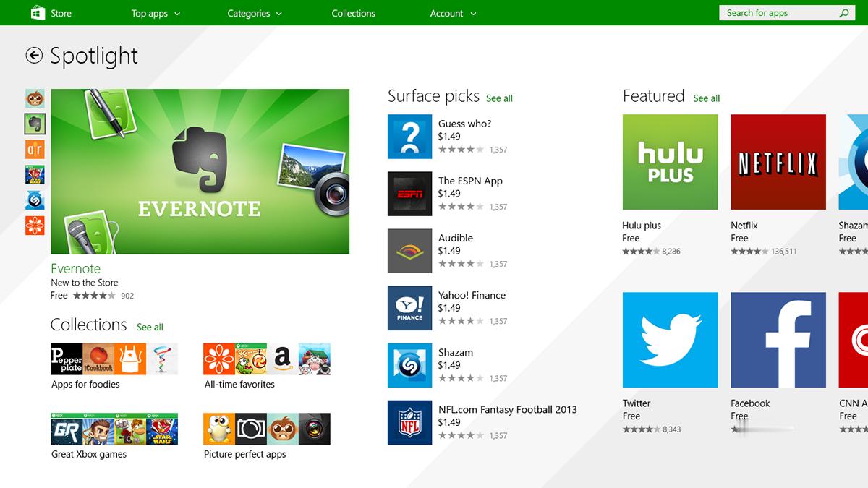Click the Guess who? app title
The image size is (868, 488).
[x=464, y=124]
